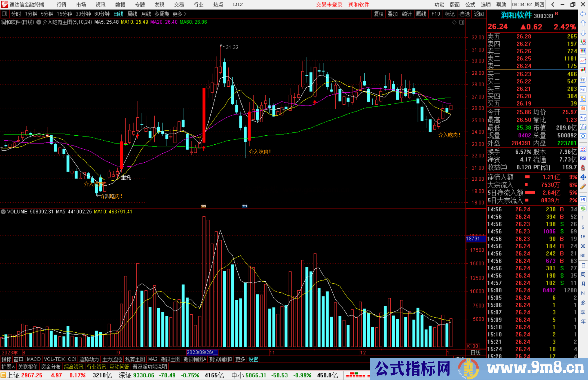588x380 pixels.
Task: Open the quote list with checkmark icon
Action: pyautogui.click(x=583, y=42)
